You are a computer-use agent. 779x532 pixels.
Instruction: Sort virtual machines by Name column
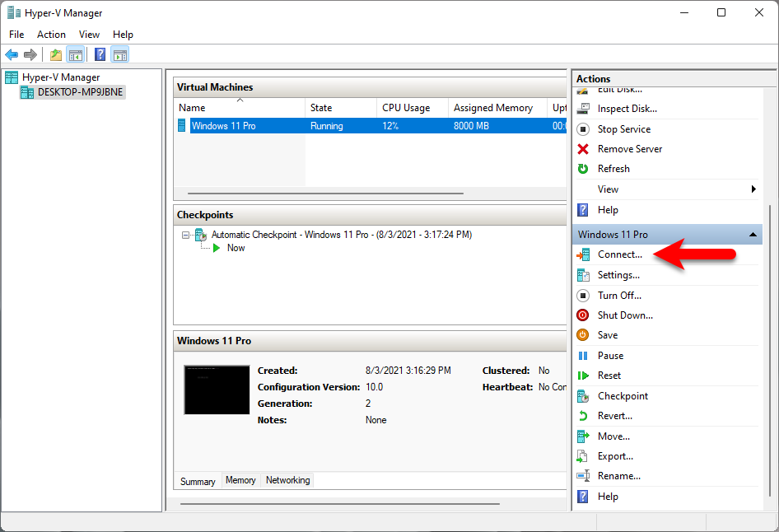[240, 108]
